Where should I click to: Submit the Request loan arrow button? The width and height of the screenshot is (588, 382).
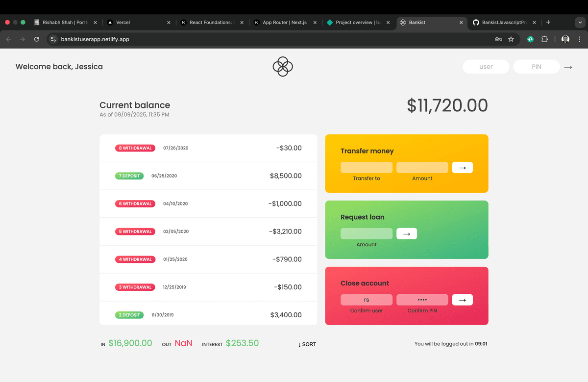click(x=406, y=234)
